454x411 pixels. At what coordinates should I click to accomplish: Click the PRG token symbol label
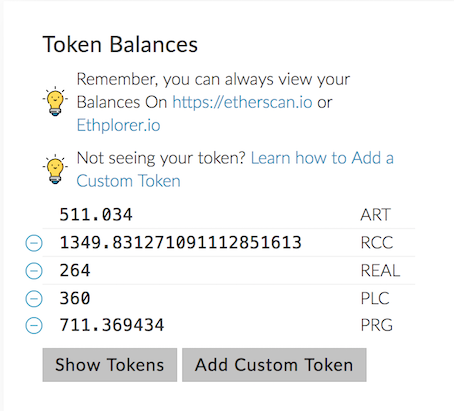(377, 325)
